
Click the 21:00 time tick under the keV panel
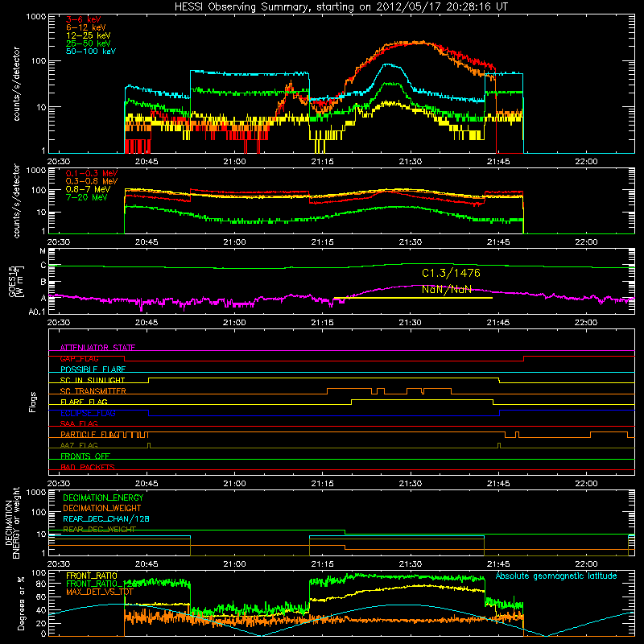pos(234,162)
